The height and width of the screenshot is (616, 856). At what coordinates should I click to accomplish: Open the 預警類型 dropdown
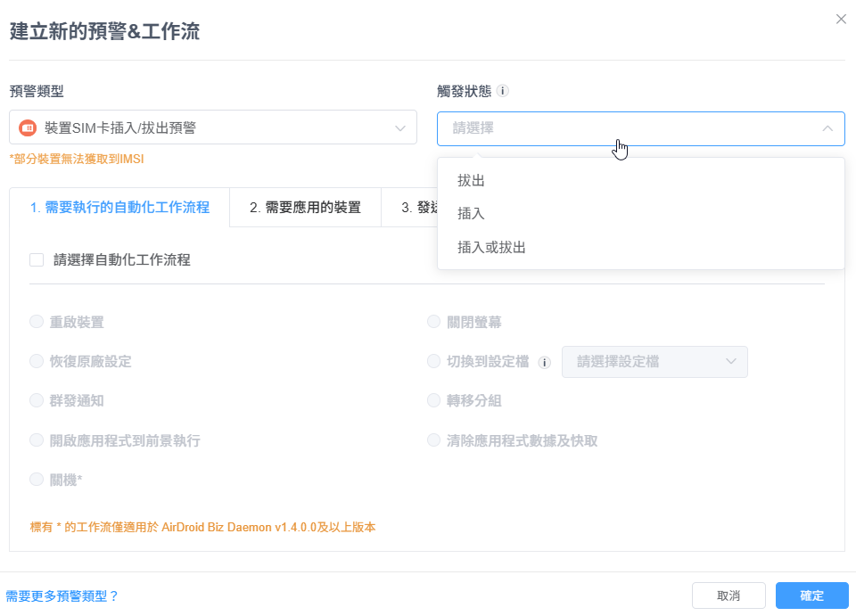[213, 127]
